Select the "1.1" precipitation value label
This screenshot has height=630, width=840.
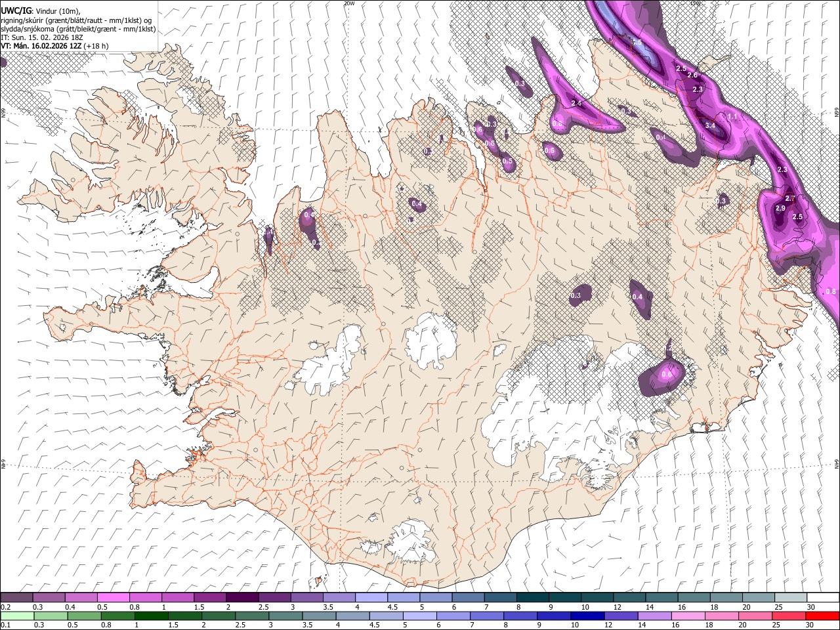coord(733,117)
